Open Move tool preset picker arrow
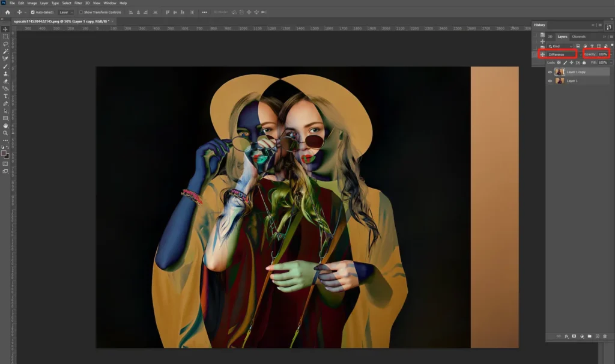Screen dimensions: 615x364 click(x=25, y=12)
